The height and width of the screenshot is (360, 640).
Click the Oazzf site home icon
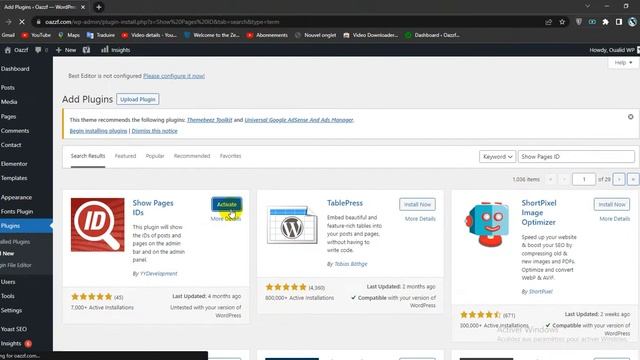(7, 50)
